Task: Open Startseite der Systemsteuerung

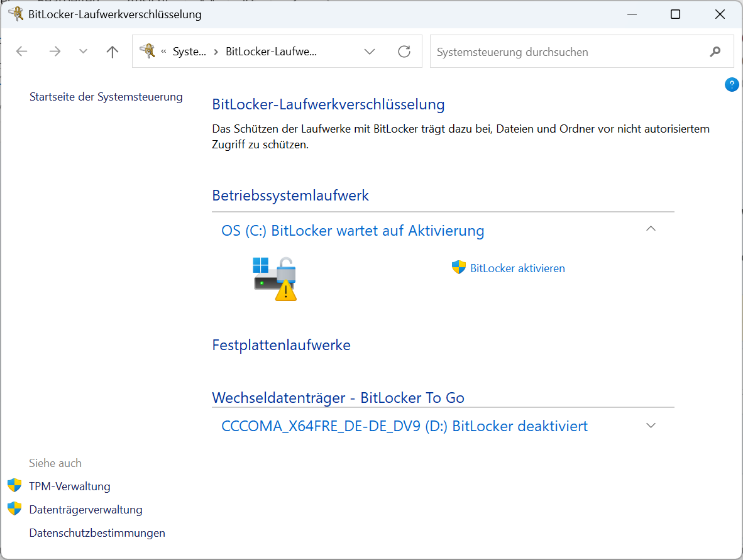Action: pyautogui.click(x=106, y=97)
